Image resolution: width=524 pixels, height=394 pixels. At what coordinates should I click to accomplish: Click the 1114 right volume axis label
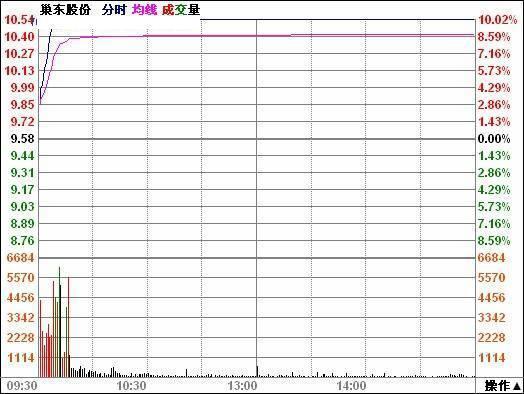pyautogui.click(x=491, y=358)
